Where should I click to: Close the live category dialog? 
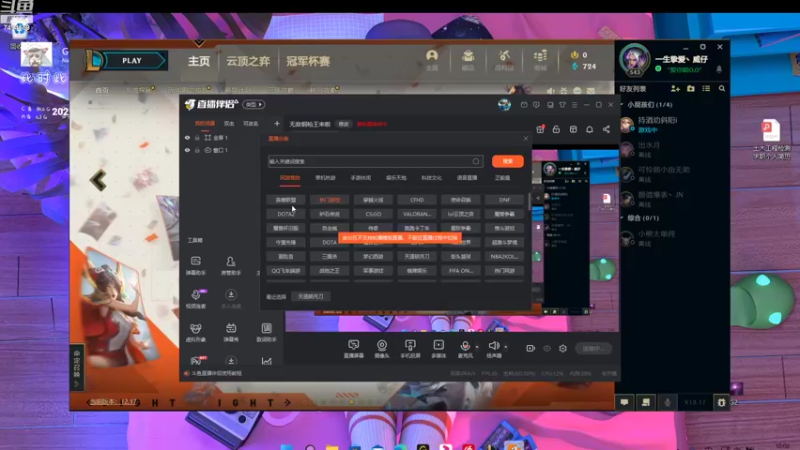[x=526, y=139]
